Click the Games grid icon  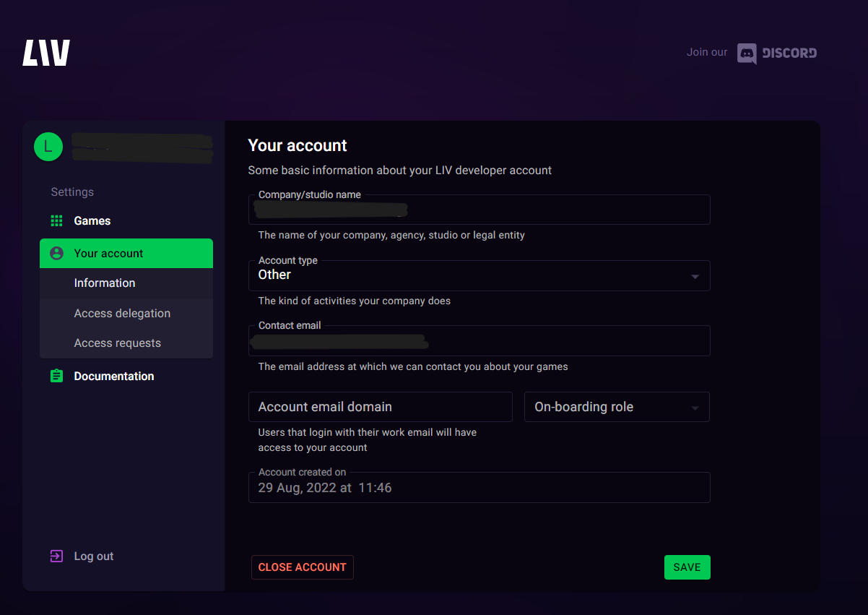tap(56, 221)
